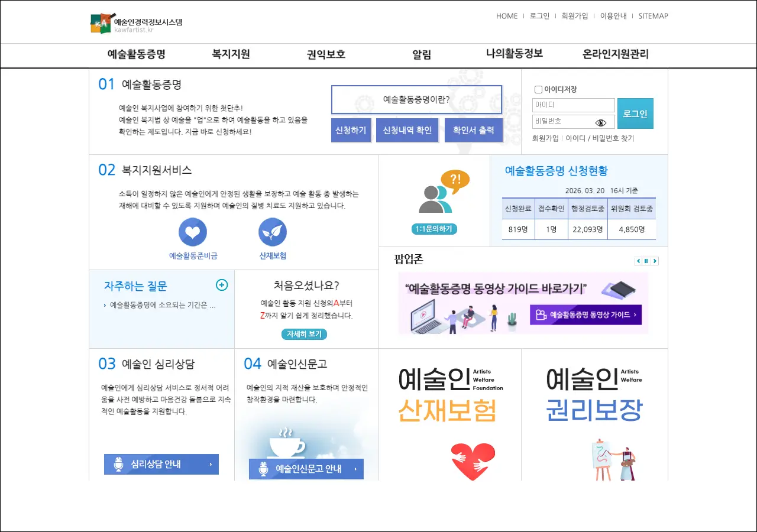Advance to the next popup slide

[655, 261]
